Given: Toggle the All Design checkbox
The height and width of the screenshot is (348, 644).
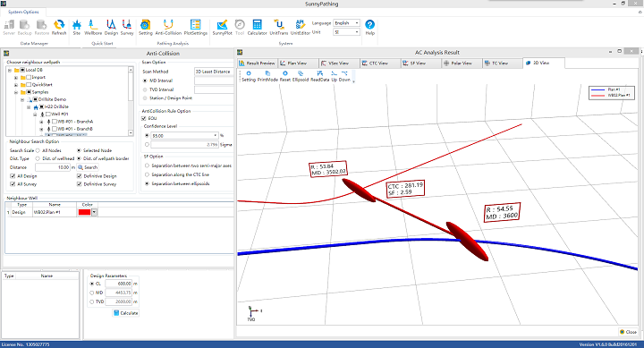Looking at the screenshot, I should point(13,176).
